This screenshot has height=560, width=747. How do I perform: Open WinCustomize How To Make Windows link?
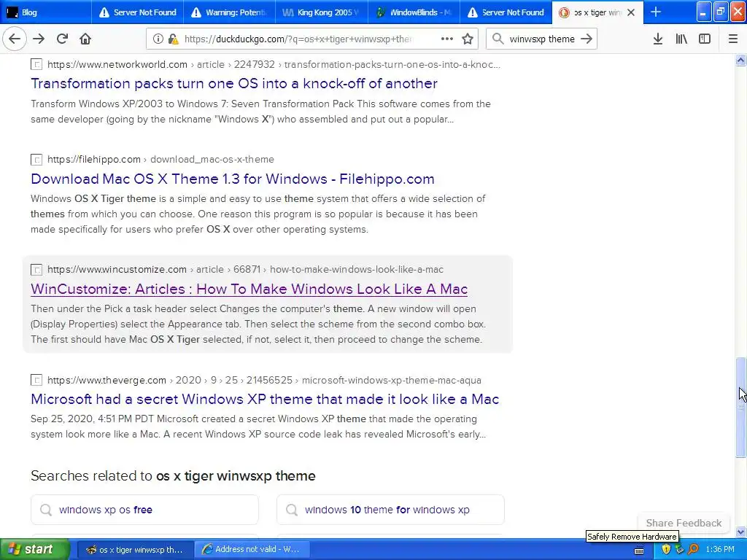[249, 289]
